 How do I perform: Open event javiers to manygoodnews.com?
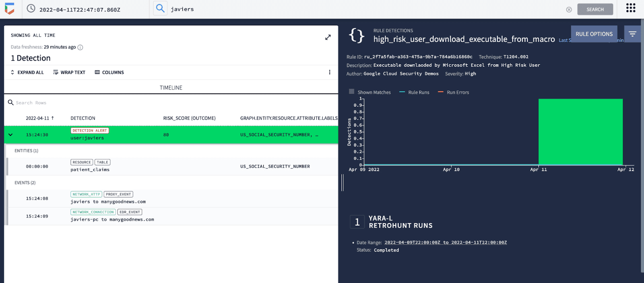[108, 202]
